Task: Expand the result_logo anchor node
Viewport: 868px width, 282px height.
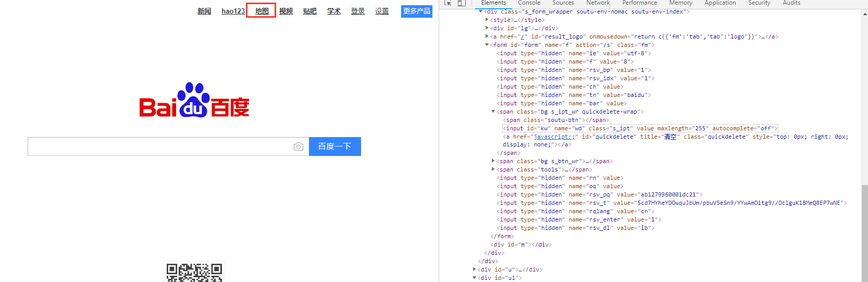Action: click(x=487, y=36)
